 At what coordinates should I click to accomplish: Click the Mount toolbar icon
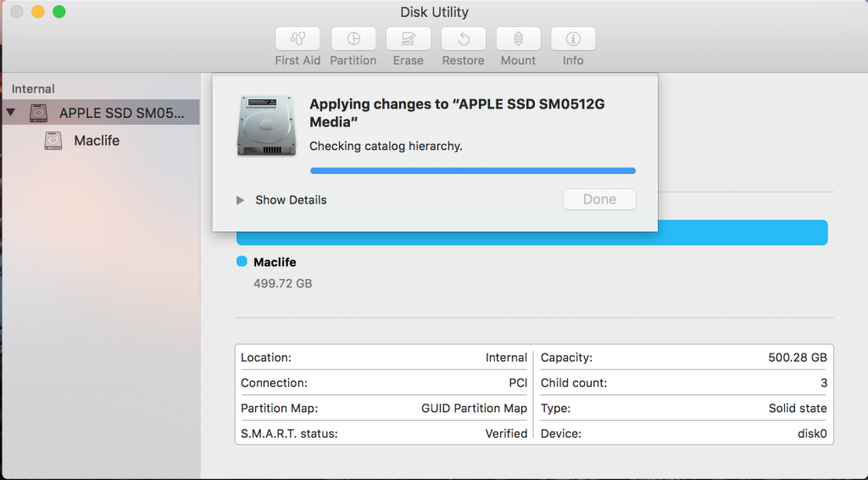518,39
